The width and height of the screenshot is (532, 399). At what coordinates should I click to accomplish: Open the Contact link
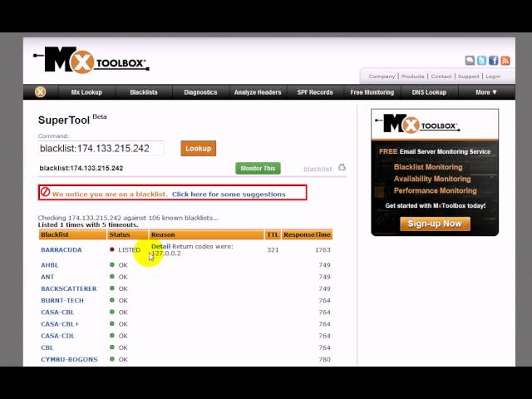(x=441, y=76)
